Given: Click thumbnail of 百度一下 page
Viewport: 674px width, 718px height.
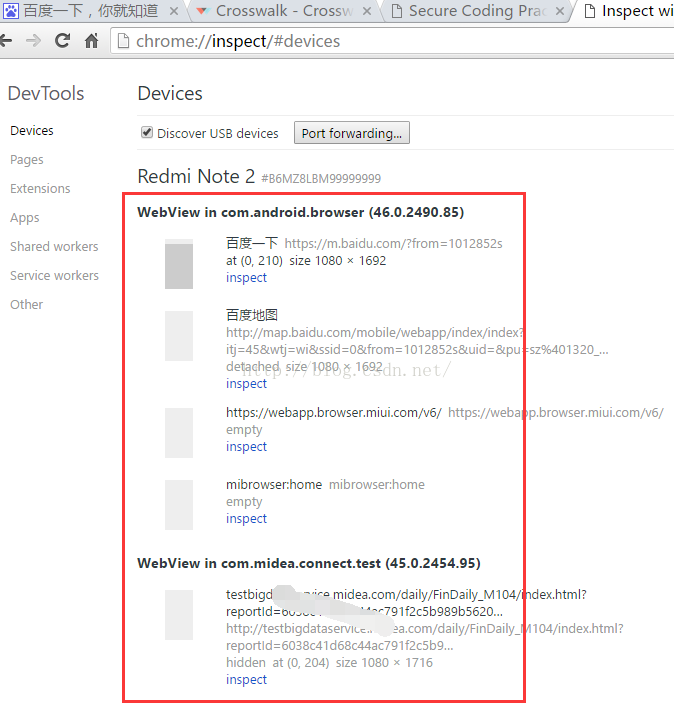Looking at the screenshot, I should click(179, 264).
